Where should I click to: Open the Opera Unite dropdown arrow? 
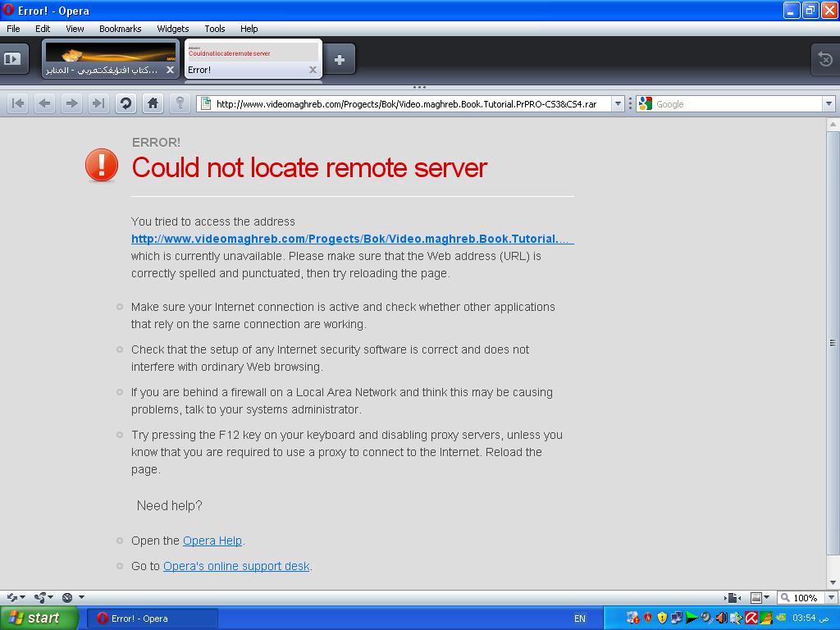point(51,597)
